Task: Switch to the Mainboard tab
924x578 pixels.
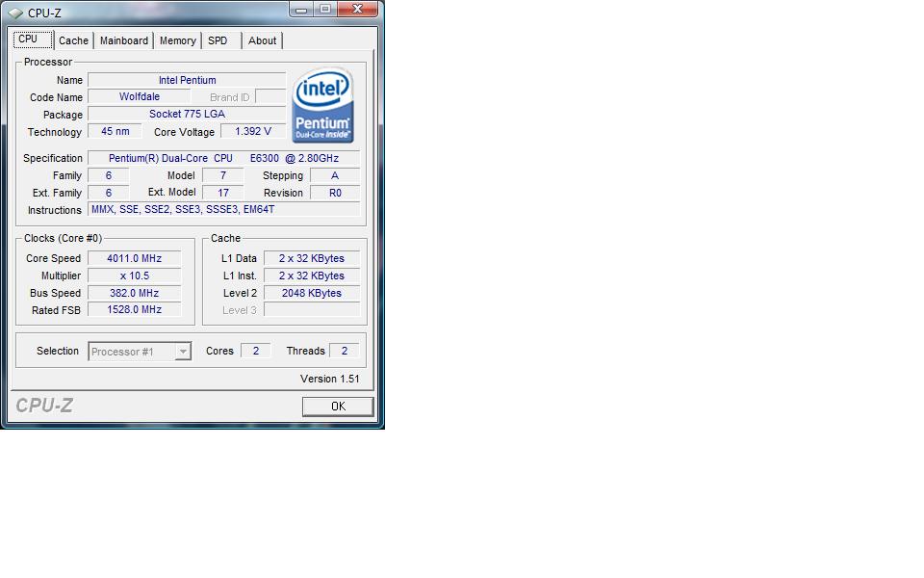Action: 124,40
